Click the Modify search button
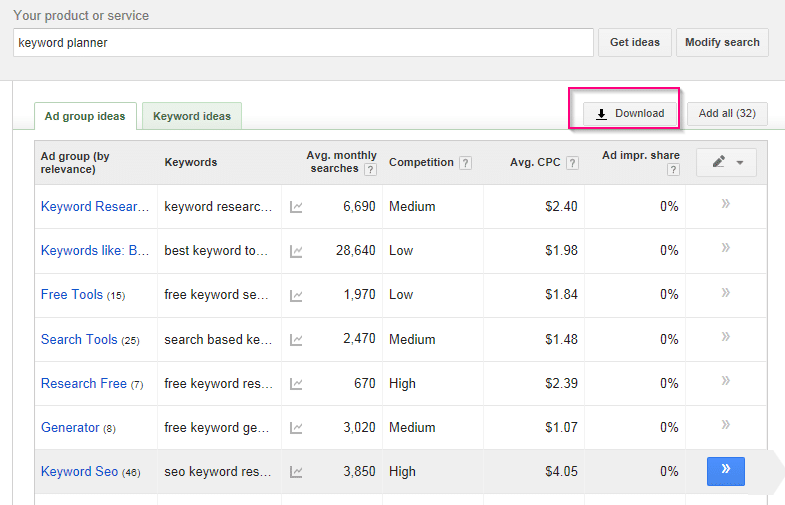Viewport: 785px width, 505px height. (x=722, y=43)
